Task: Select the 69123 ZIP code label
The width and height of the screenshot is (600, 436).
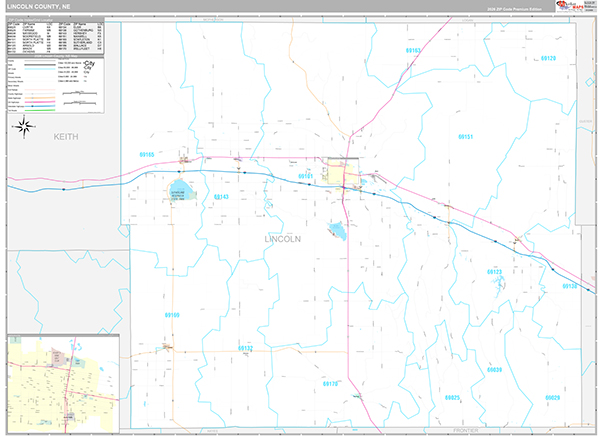Action: (494, 272)
